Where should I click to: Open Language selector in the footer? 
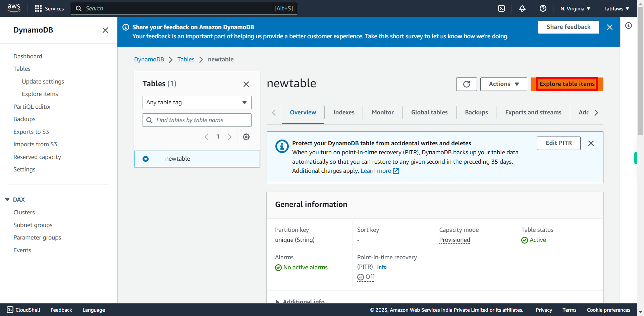[x=94, y=310]
